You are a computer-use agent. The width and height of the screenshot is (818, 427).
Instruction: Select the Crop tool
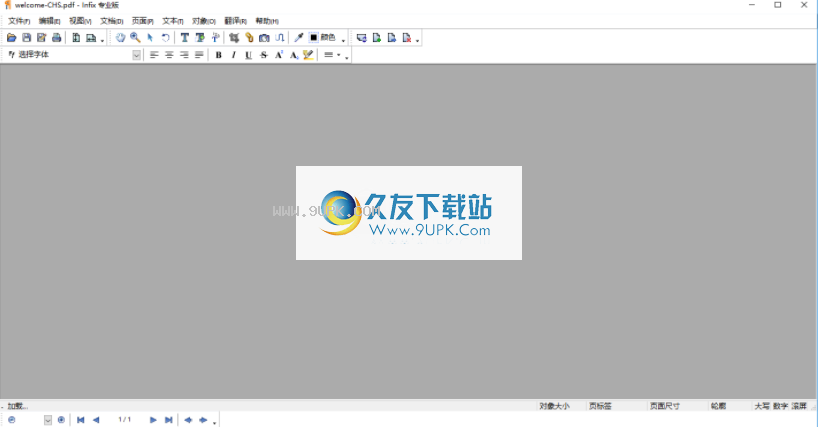coord(234,38)
